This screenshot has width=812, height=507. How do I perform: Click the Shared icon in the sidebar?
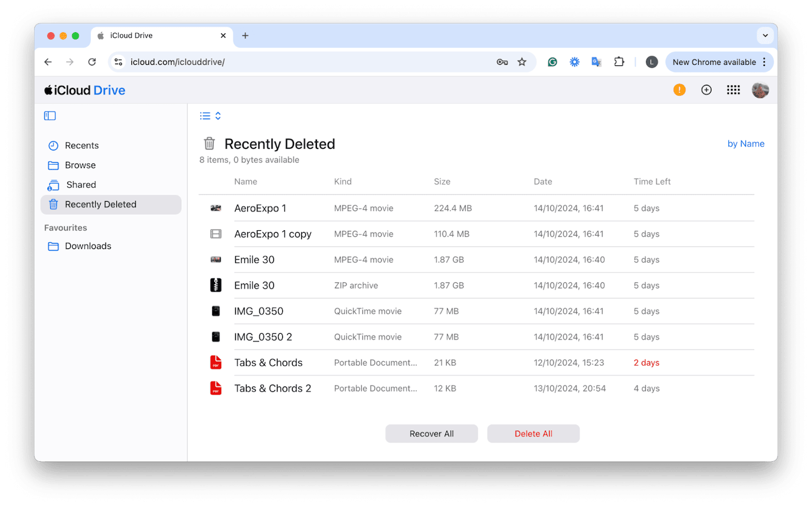coord(53,184)
